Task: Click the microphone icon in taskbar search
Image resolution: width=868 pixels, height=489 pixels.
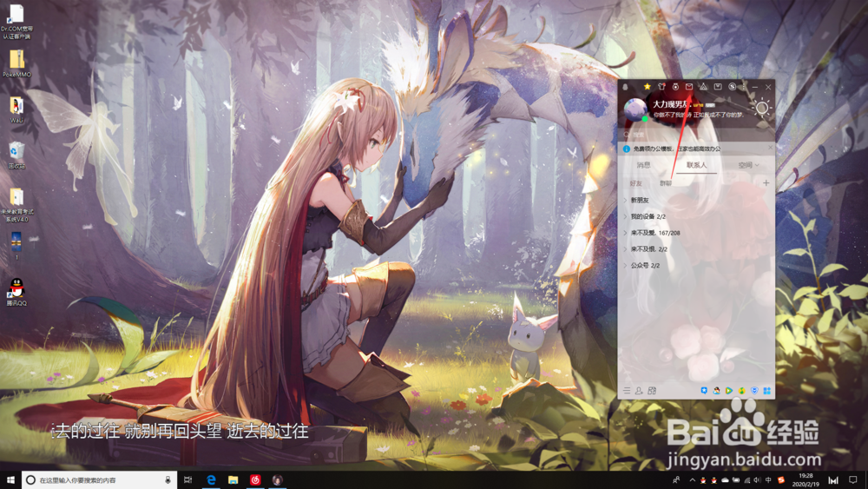Action: [168, 479]
